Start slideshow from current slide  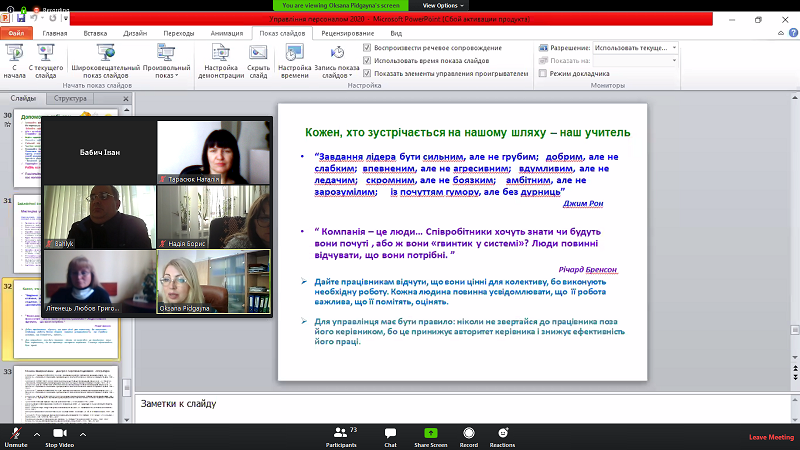tap(44, 58)
